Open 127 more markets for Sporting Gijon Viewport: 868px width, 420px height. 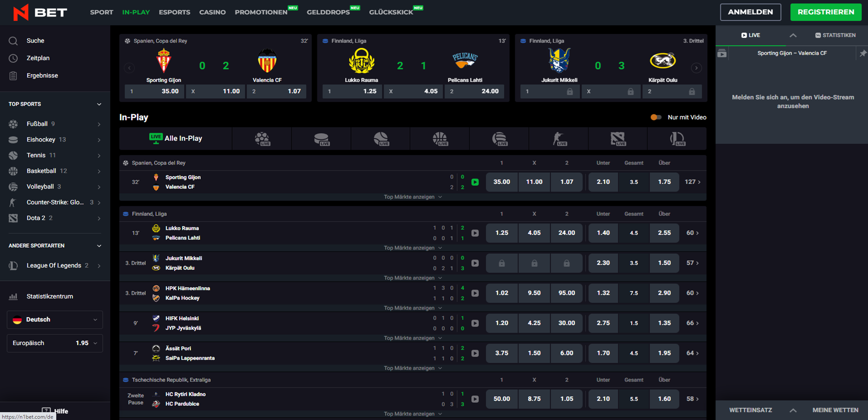click(693, 182)
